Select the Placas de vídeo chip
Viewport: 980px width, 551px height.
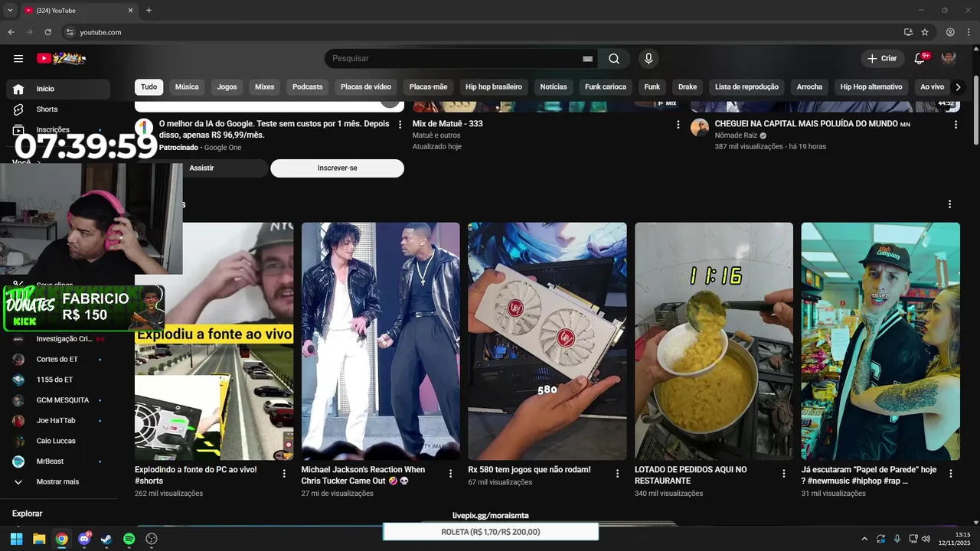point(366,87)
